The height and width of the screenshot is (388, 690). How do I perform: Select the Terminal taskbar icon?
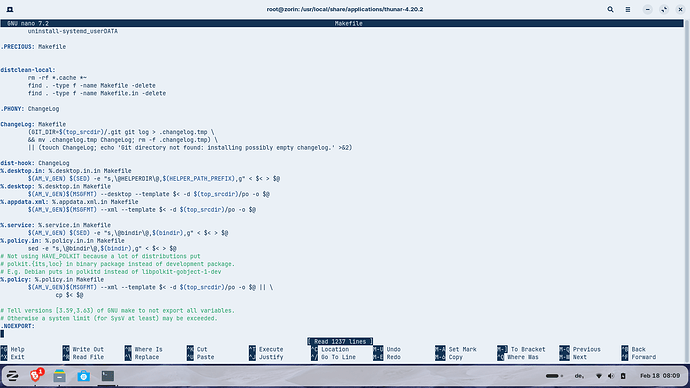point(108,376)
